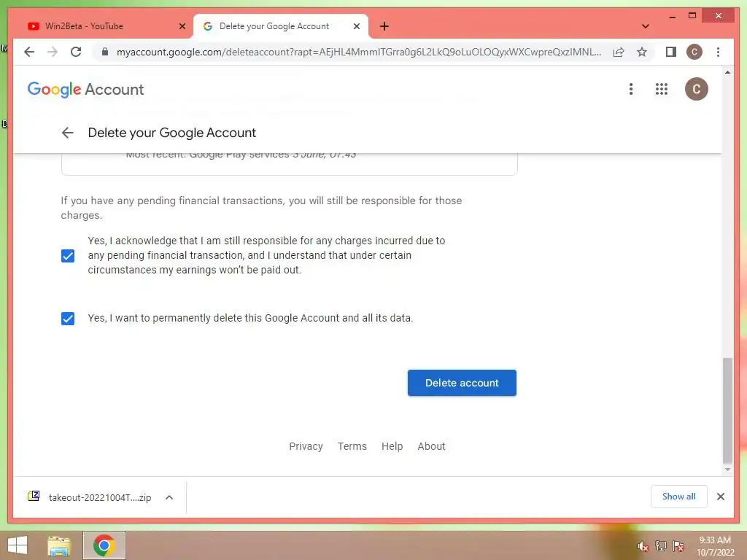This screenshot has width=747, height=560.
Task: Click the lock icon in address bar
Action: pos(105,52)
